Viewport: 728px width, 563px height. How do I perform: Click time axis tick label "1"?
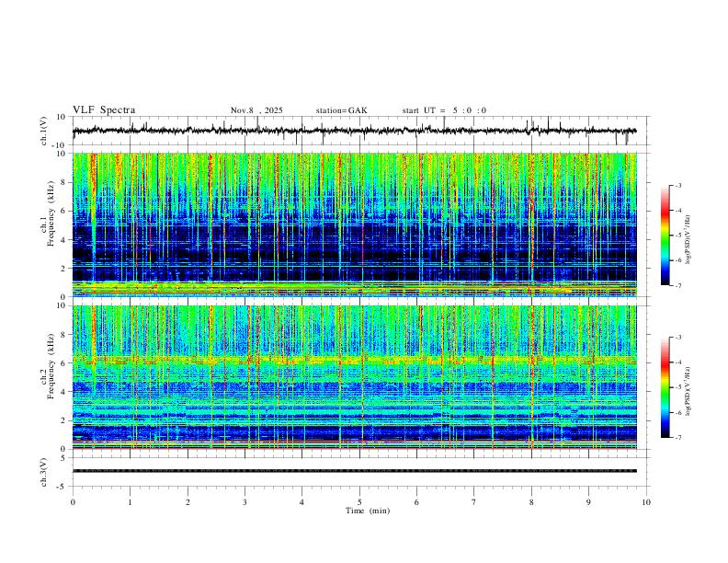tap(131, 502)
